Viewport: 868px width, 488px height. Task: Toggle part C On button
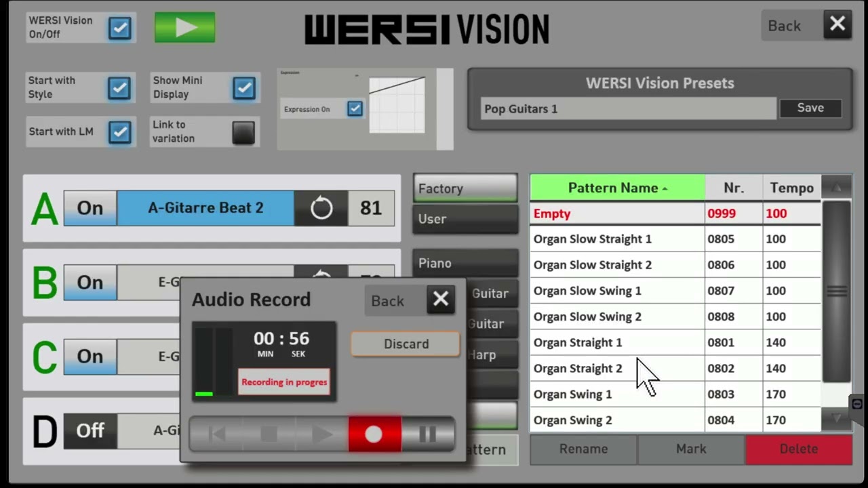click(x=90, y=357)
